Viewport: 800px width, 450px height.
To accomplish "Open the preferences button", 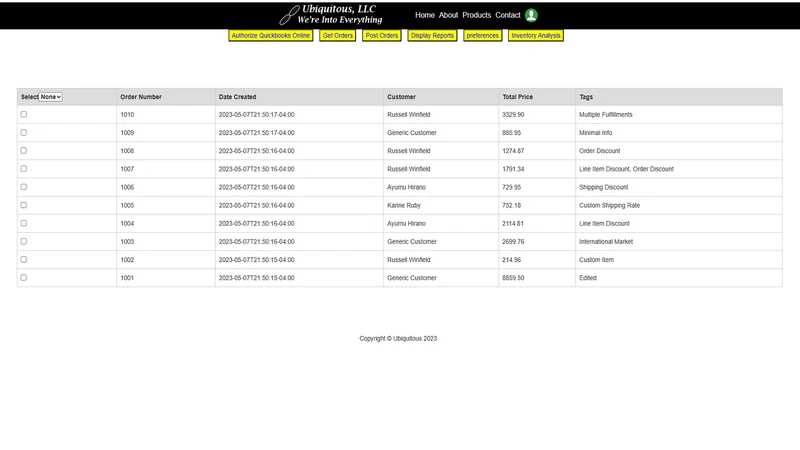I will tap(482, 36).
